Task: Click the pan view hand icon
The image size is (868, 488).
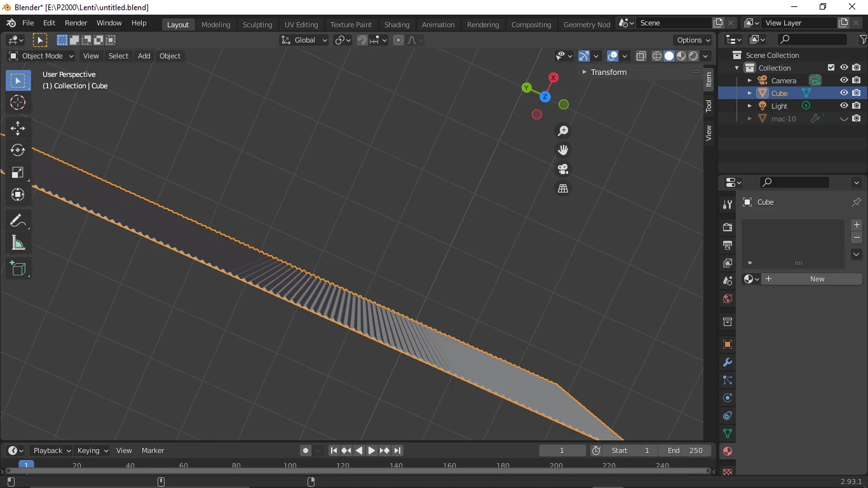Action: tap(563, 150)
